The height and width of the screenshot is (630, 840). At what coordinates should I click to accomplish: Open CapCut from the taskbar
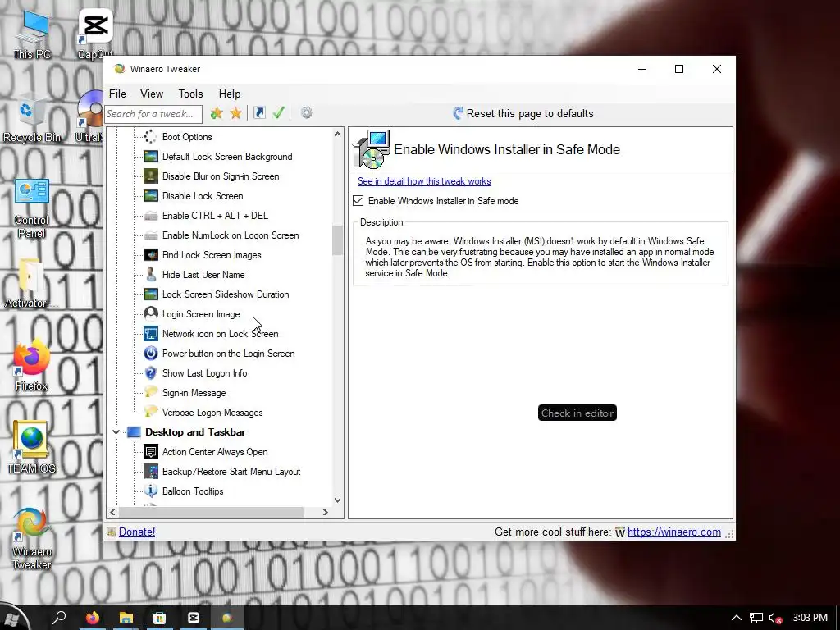(x=194, y=618)
